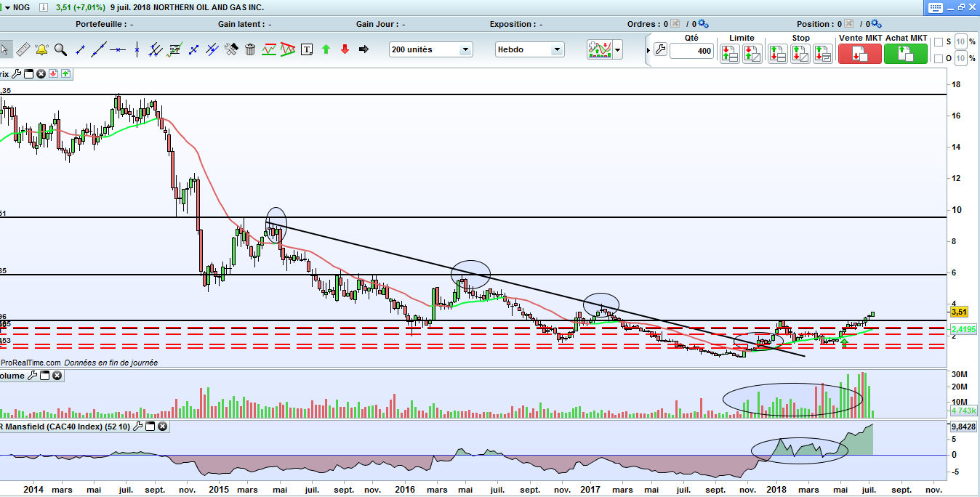980x497 pixels.
Task: Open Volume panel wrench settings
Action: click(32, 376)
